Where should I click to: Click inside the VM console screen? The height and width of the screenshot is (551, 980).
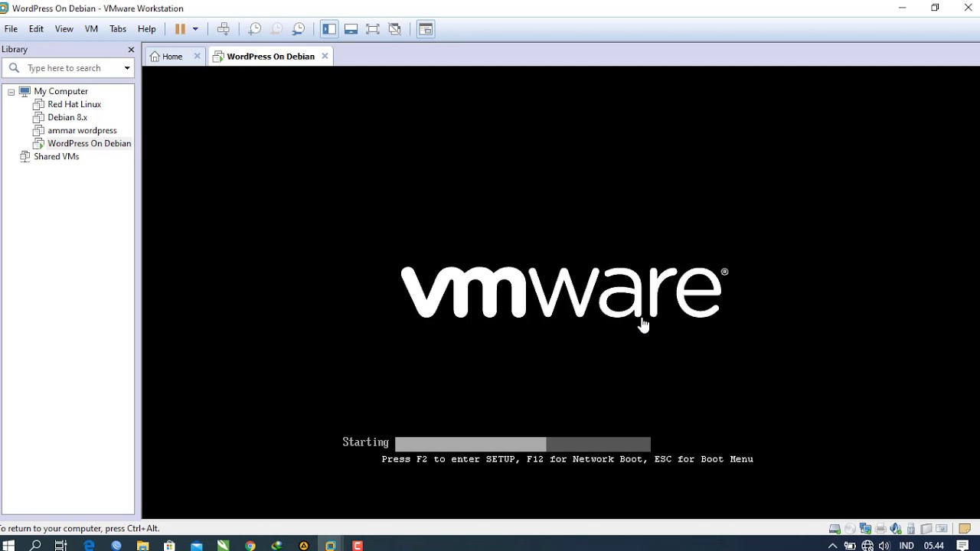(x=560, y=293)
